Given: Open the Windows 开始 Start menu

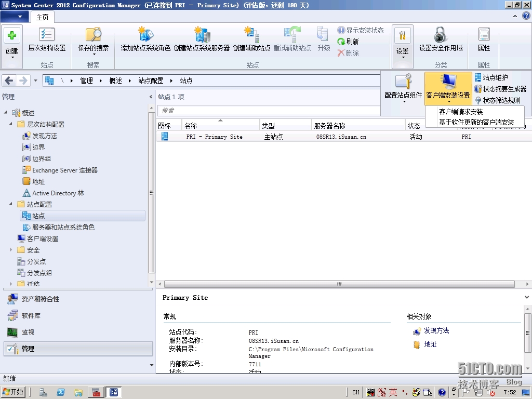Looking at the screenshot, I should click(13, 392).
